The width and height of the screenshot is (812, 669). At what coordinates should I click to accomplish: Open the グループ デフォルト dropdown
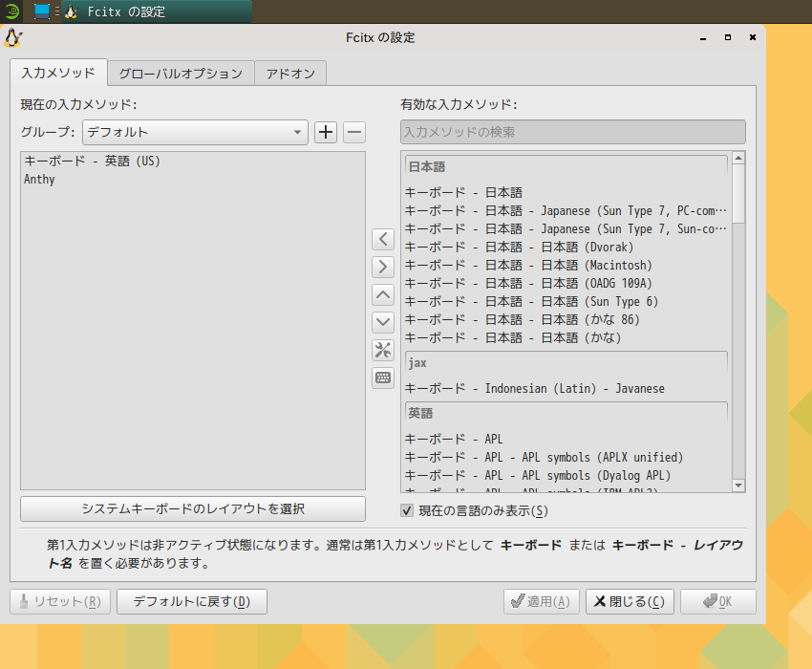point(195,132)
